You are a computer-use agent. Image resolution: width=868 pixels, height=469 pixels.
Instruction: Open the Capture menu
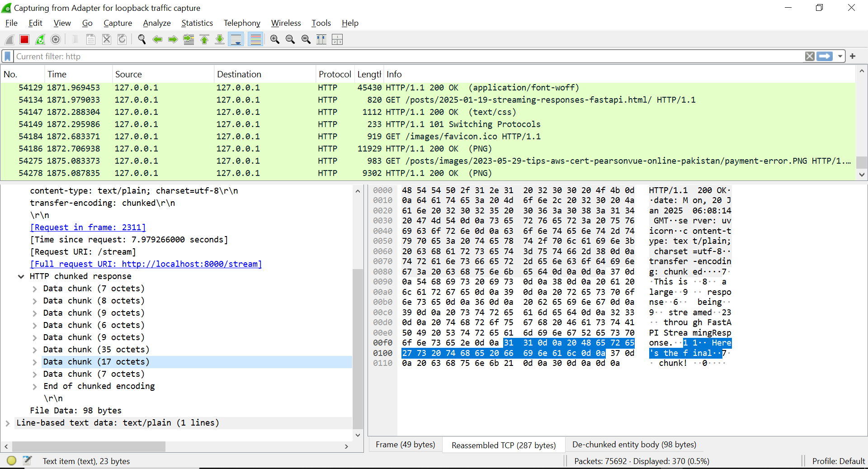[x=118, y=23]
